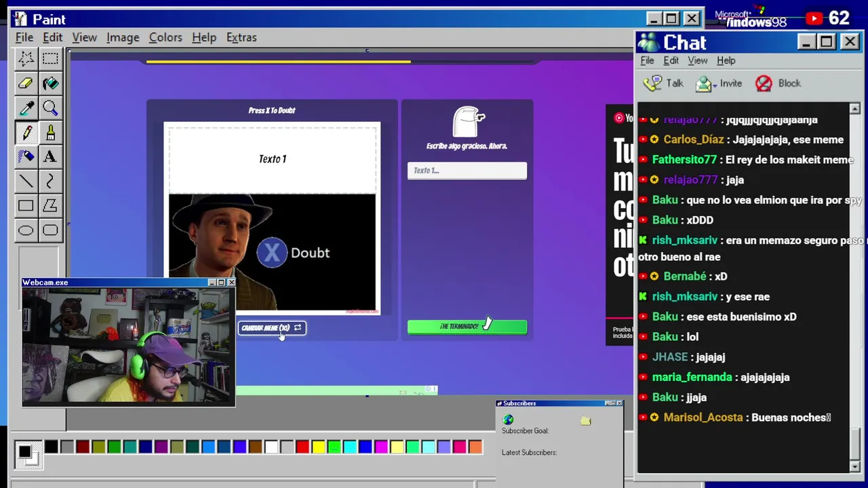
Task: Choose the Ellipse shape tool
Action: pyautogui.click(x=26, y=230)
